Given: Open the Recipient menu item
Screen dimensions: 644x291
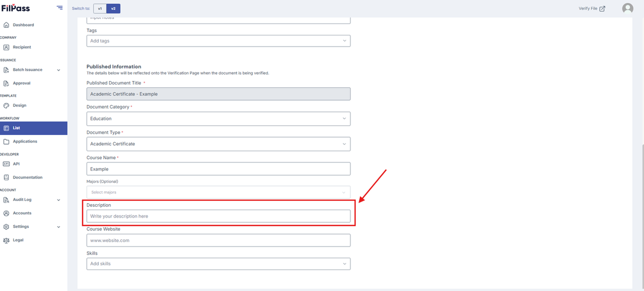Looking at the screenshot, I should (x=22, y=47).
